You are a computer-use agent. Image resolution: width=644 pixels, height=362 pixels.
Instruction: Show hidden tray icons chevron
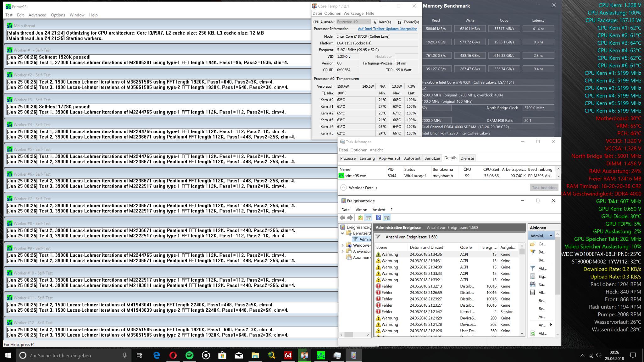[x=582, y=355]
